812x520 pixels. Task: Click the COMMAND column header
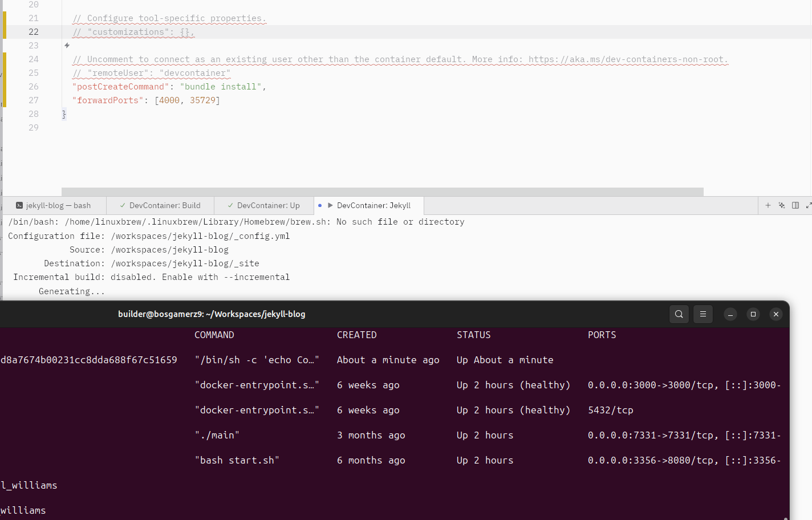pyautogui.click(x=214, y=335)
